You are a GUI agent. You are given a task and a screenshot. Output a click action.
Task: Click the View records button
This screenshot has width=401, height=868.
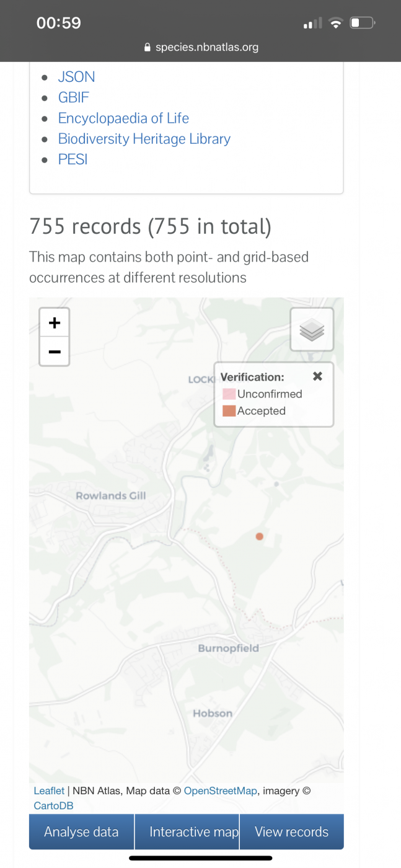[x=292, y=831]
